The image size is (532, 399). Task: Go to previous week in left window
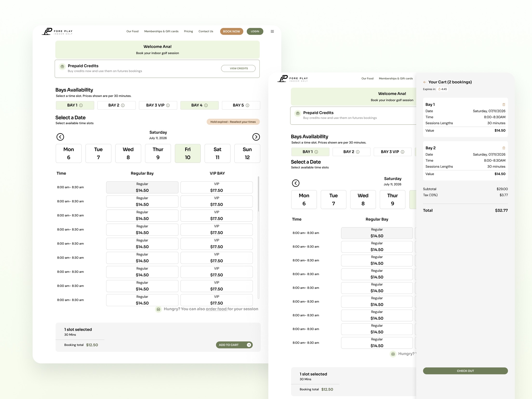60,137
